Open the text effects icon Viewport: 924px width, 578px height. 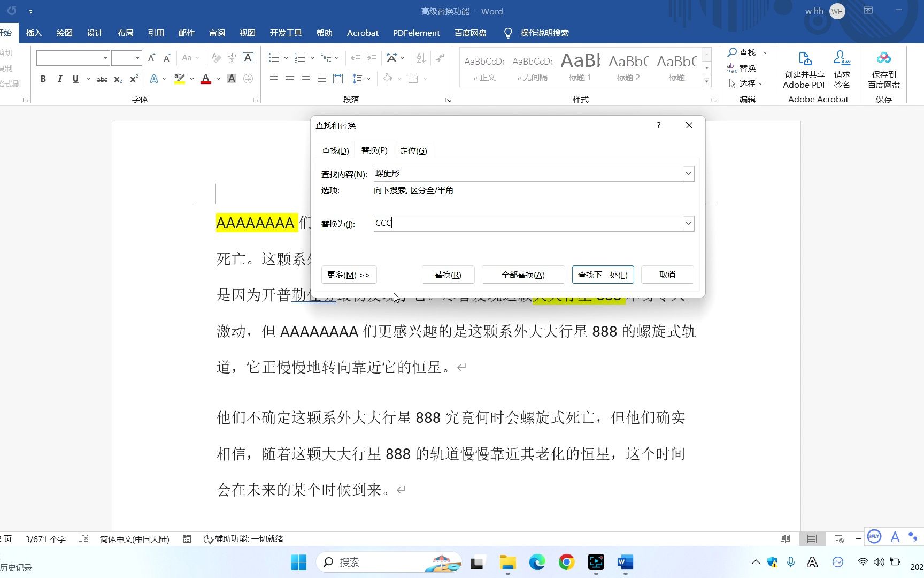pos(154,79)
